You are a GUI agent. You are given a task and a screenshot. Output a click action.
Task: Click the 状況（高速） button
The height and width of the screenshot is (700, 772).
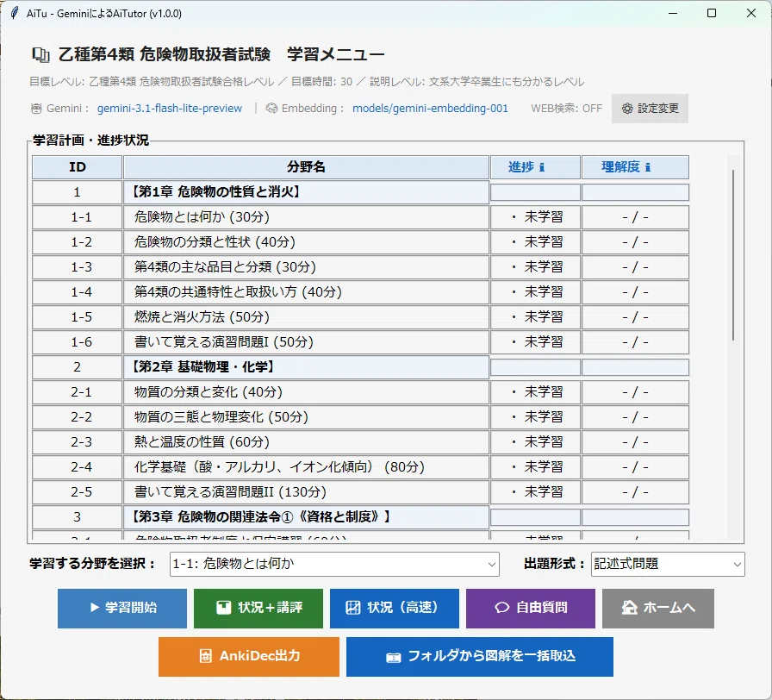click(x=395, y=609)
